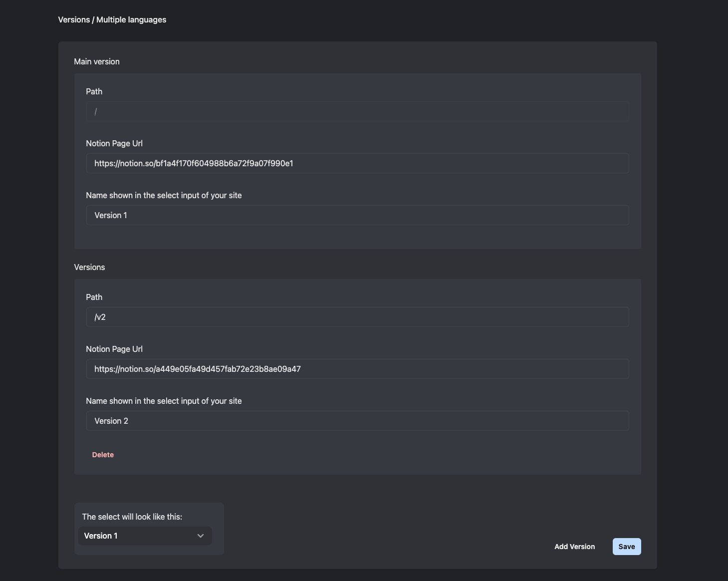The height and width of the screenshot is (581, 728).
Task: Click the Save button
Action: pos(626,547)
